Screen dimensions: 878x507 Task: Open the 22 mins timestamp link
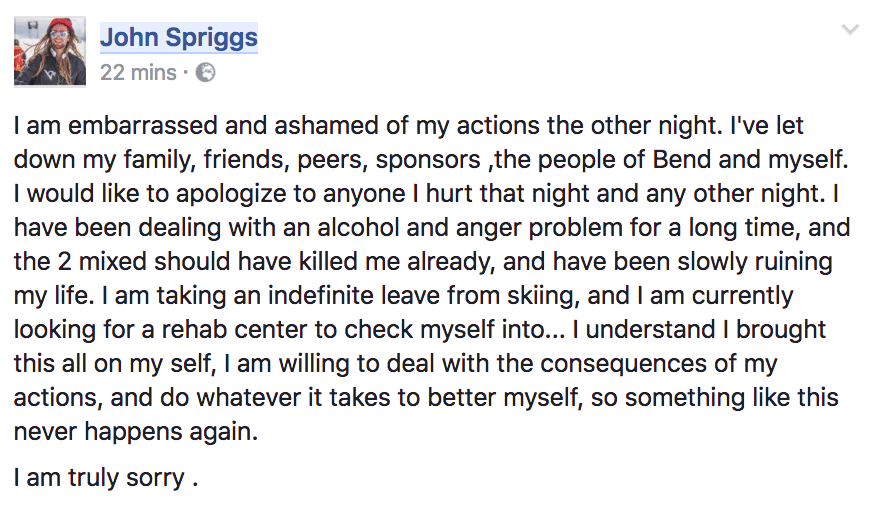[x=138, y=73]
